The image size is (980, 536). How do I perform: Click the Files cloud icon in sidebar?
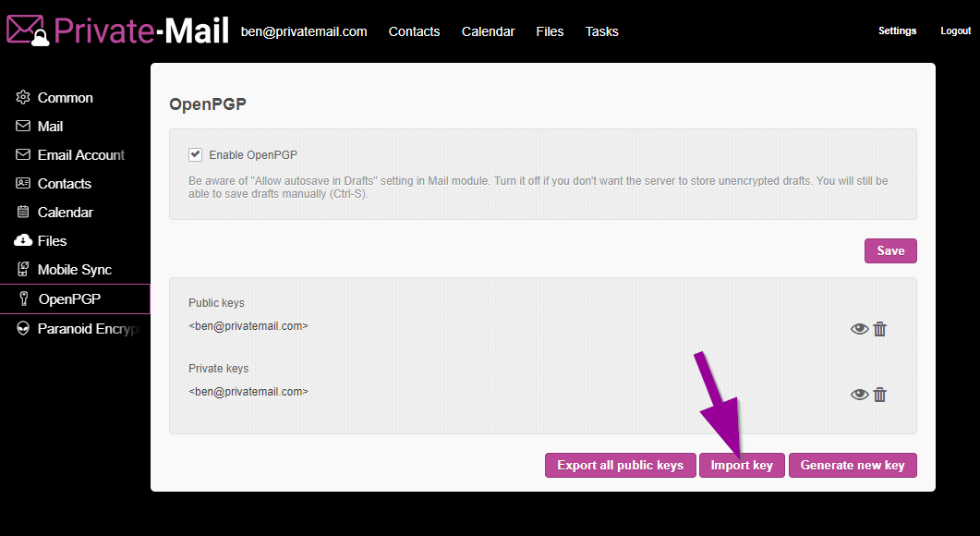coord(23,241)
